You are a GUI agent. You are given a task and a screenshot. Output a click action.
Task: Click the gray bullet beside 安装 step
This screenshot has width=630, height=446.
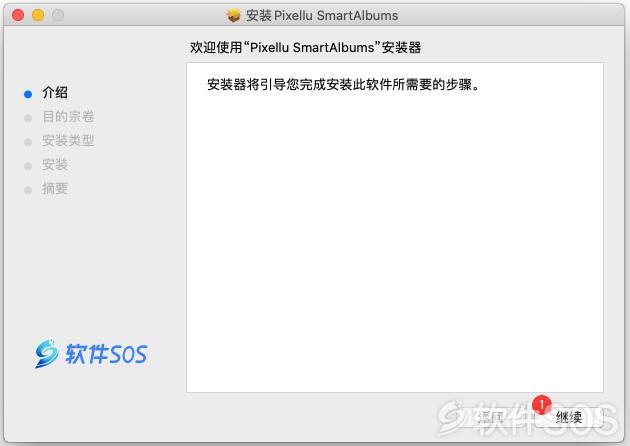[x=28, y=166]
